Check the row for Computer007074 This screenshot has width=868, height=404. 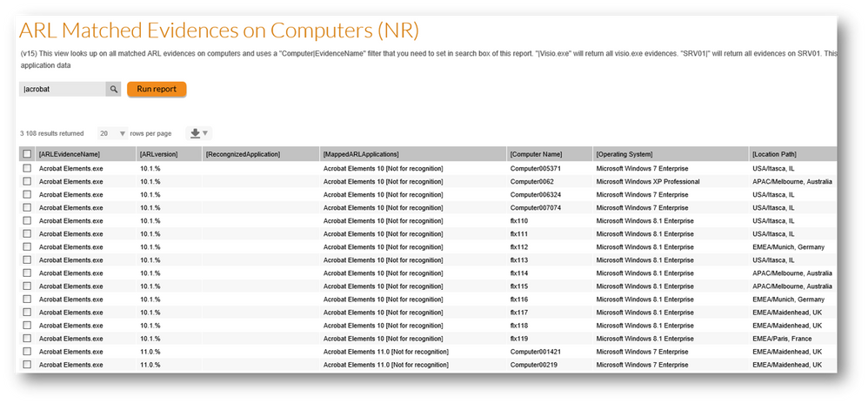pos(27,208)
